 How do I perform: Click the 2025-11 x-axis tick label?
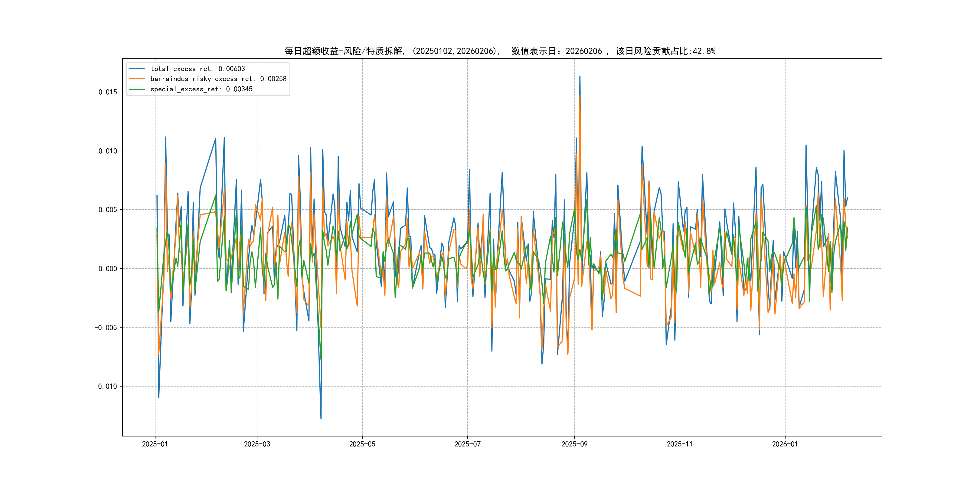point(680,444)
